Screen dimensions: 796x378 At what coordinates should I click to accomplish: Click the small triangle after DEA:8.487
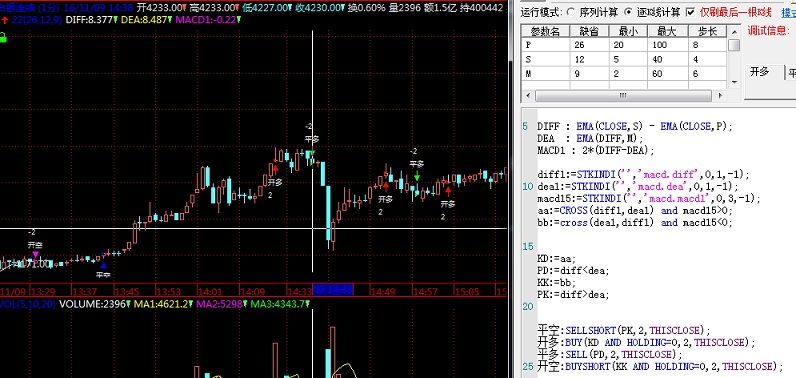click(x=170, y=20)
